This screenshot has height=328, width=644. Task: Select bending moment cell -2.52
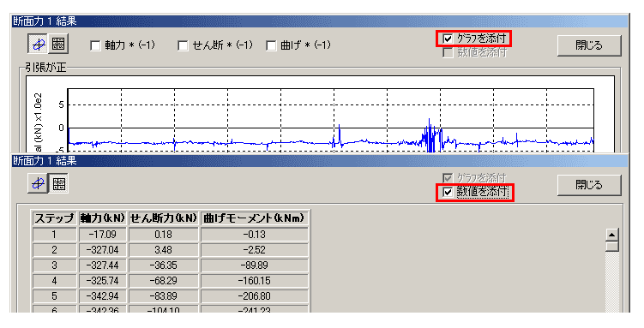(254, 250)
